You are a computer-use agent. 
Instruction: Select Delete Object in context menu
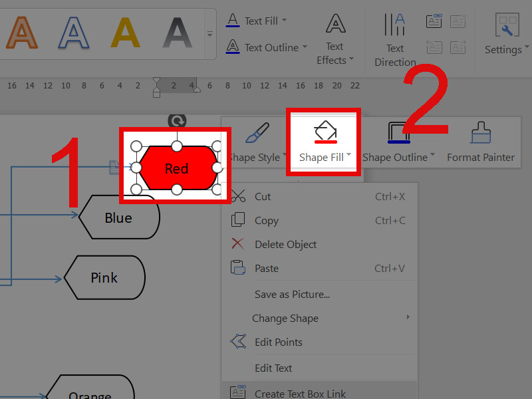point(285,244)
